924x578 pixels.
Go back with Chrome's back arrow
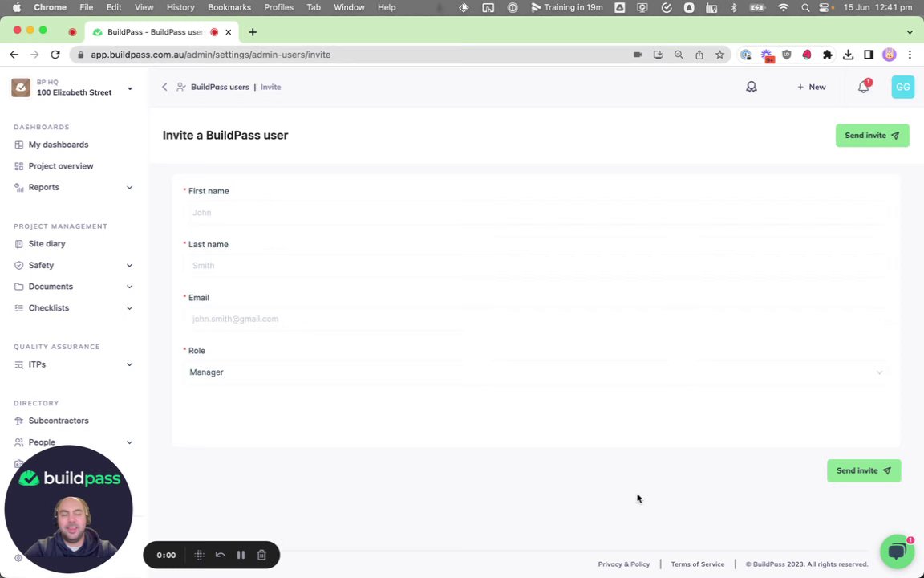click(14, 55)
